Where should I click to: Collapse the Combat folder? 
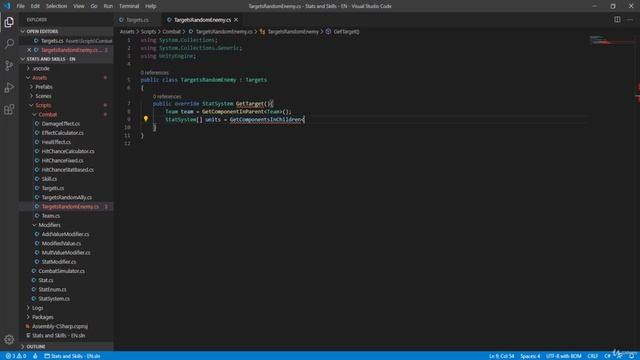point(47,114)
